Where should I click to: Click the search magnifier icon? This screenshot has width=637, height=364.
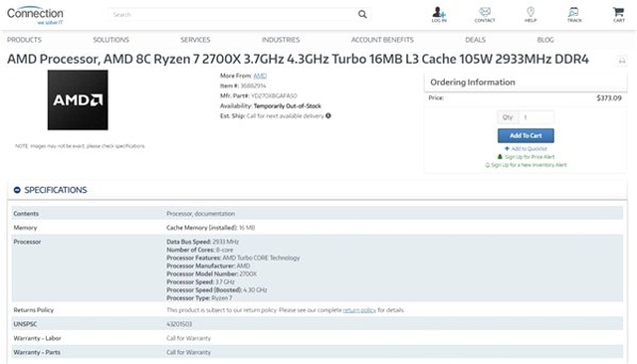click(x=362, y=14)
